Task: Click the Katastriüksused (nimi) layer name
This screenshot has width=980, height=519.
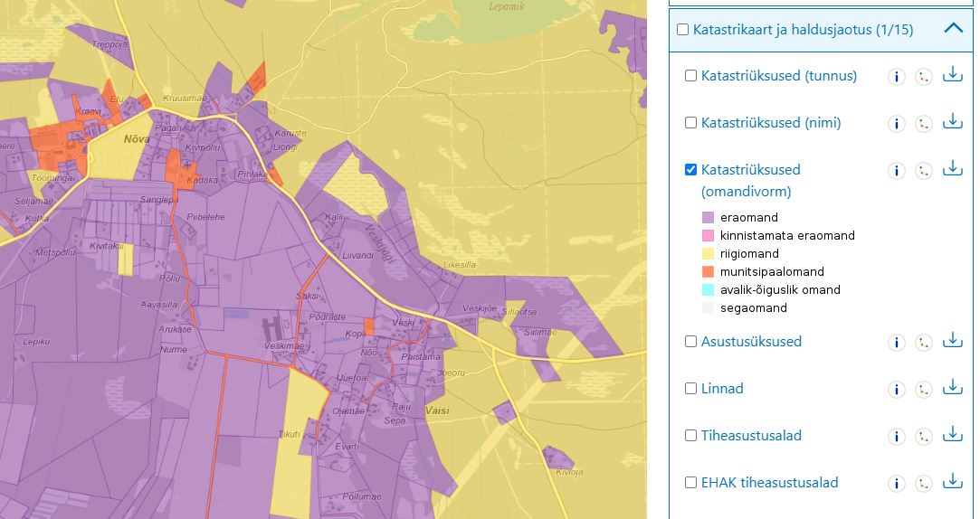Action: (x=770, y=123)
